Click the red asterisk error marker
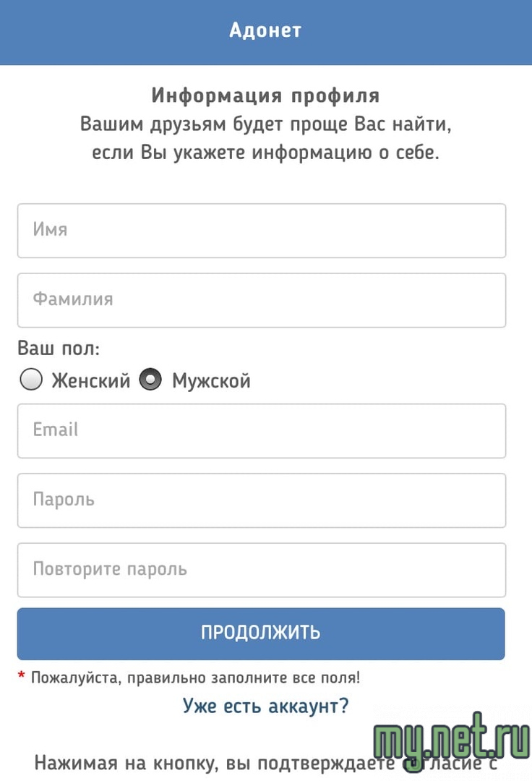The height and width of the screenshot is (781, 532). pos(22,677)
